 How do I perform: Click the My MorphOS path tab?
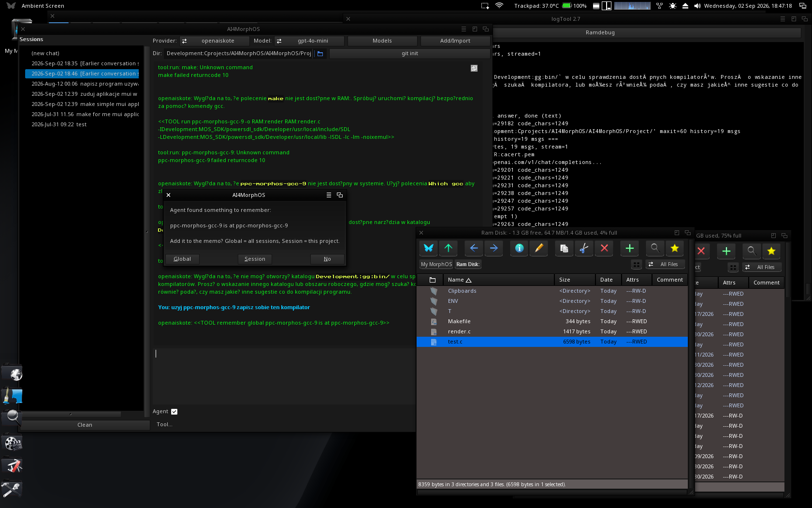click(x=436, y=265)
